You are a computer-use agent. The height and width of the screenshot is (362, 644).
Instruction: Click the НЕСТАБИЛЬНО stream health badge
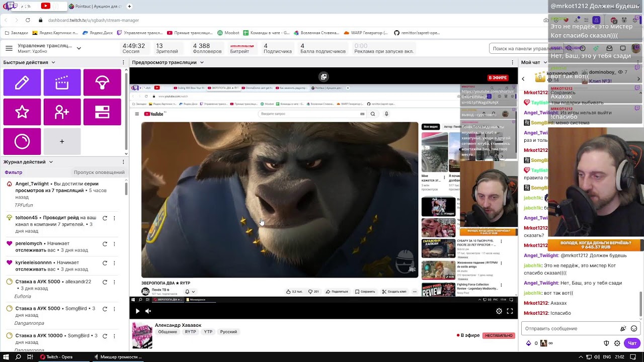click(x=499, y=335)
